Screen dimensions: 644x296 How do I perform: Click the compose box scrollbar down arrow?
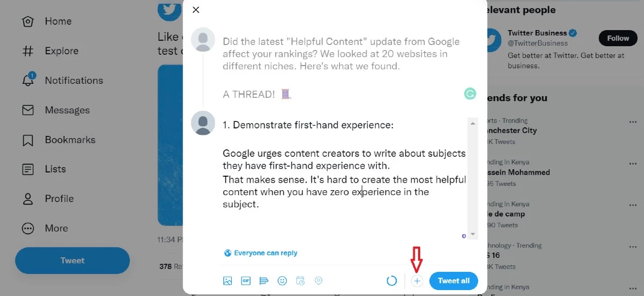pos(473,235)
